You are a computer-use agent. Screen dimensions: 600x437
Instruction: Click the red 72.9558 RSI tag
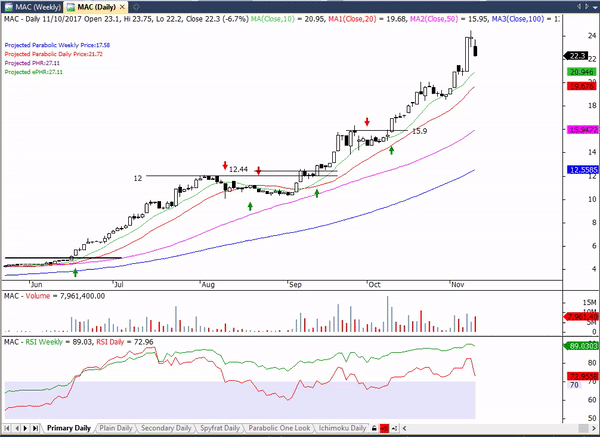click(x=582, y=377)
